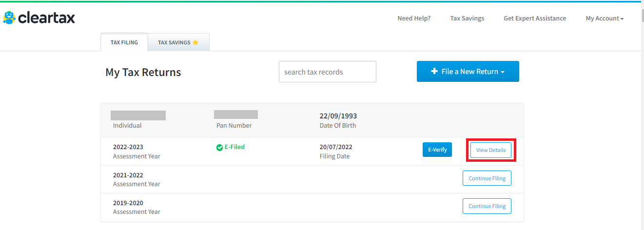Open the Tax Filing tab
Viewport: 644px width, 230px height.
pos(124,42)
